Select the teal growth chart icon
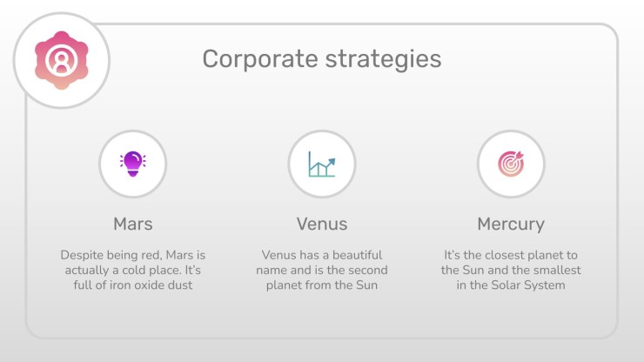644x362 pixels. point(322,164)
